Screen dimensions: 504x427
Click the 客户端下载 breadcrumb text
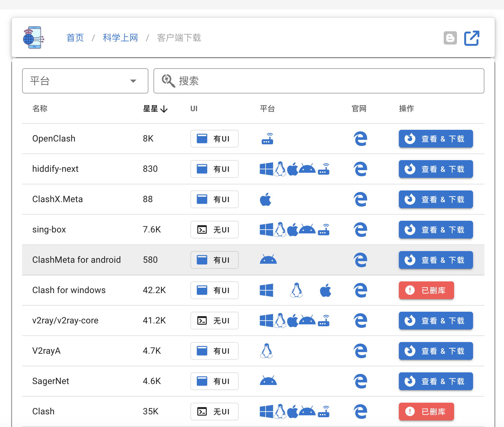(179, 38)
